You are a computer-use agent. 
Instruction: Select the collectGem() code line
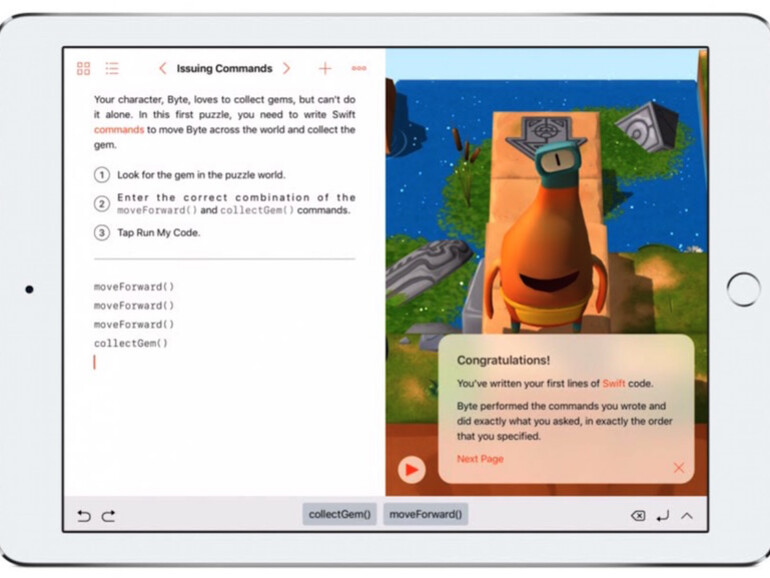[x=131, y=343]
